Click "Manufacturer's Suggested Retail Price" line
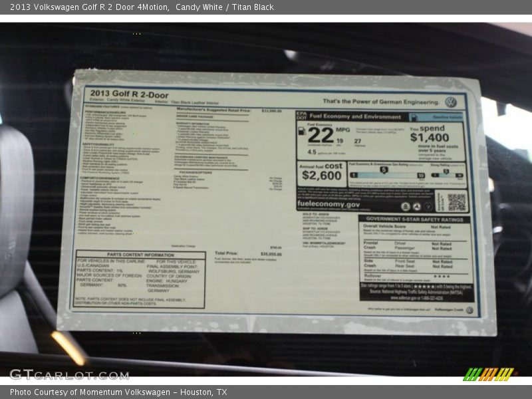 tap(213, 110)
